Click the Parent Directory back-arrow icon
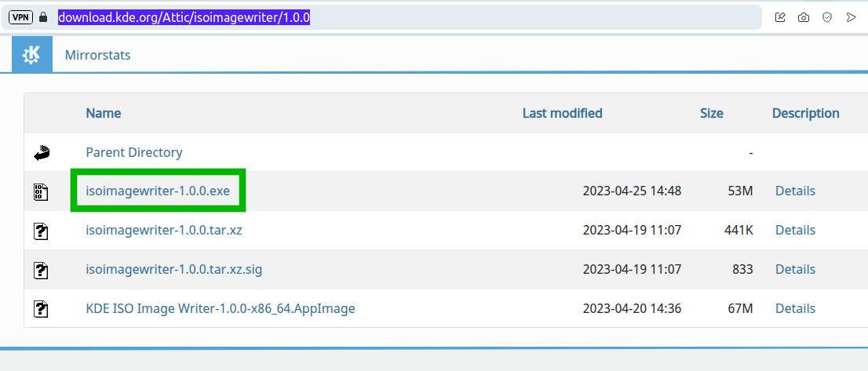Image resolution: width=868 pixels, height=371 pixels. point(42,153)
